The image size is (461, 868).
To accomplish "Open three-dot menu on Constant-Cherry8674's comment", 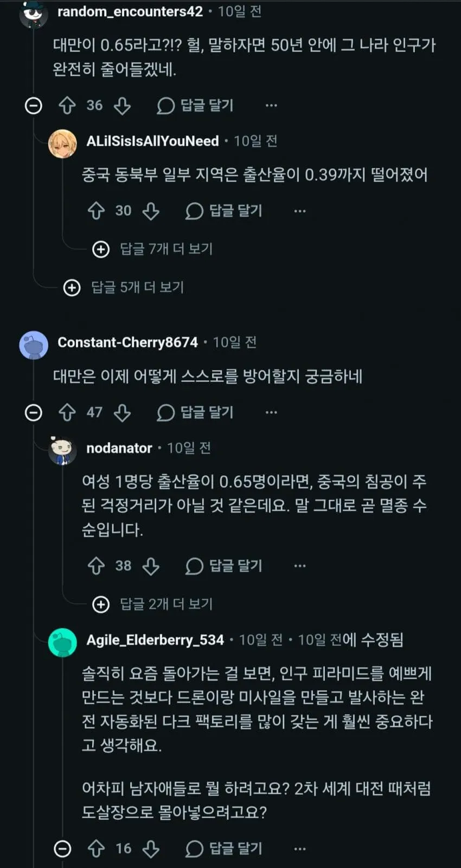I will pos(271,413).
